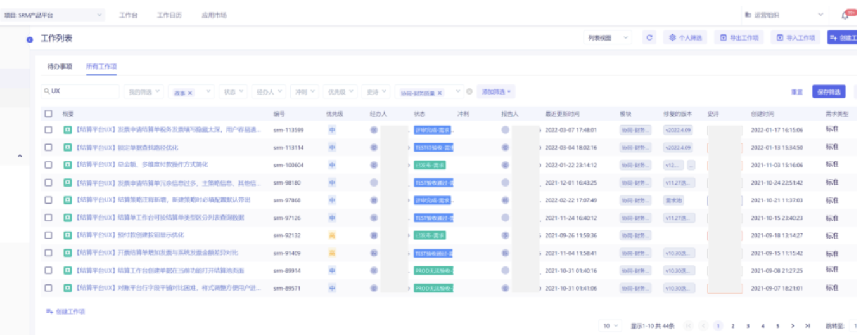The image size is (868, 335).
Task: Click the UX search input field
Action: tap(80, 92)
